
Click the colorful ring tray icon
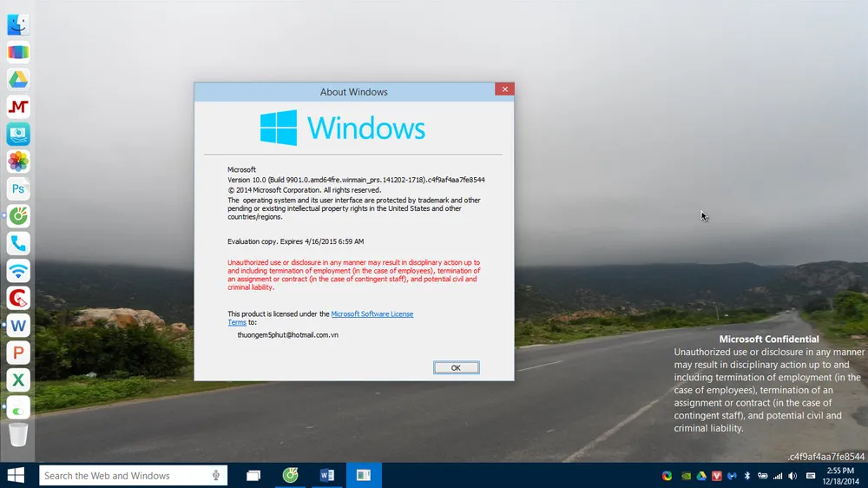pos(667,476)
